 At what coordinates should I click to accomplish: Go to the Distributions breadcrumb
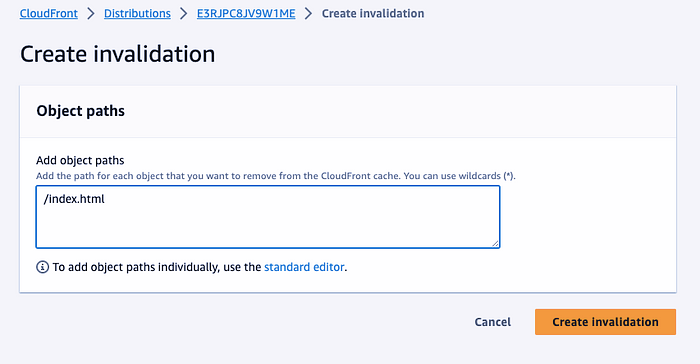137,13
